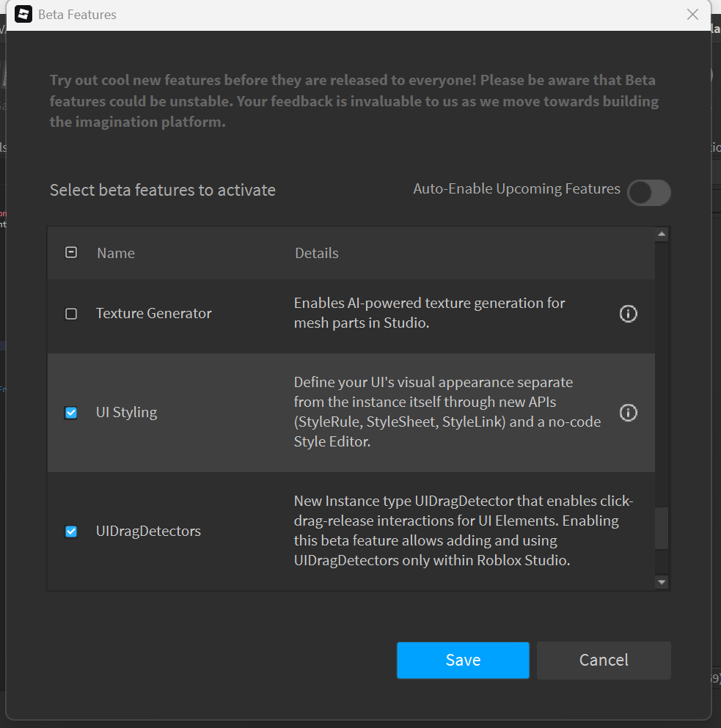Uncheck the UIDragDetectors checkbox
This screenshot has height=728, width=721.
pos(71,531)
